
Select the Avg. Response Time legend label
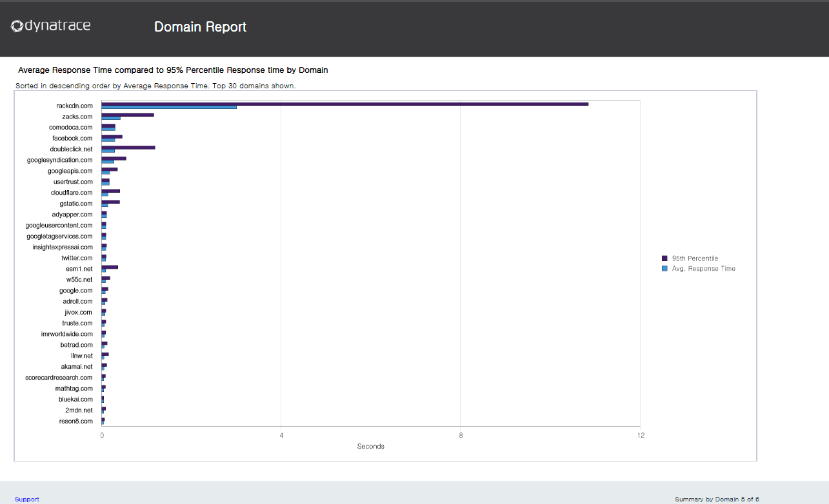click(703, 269)
